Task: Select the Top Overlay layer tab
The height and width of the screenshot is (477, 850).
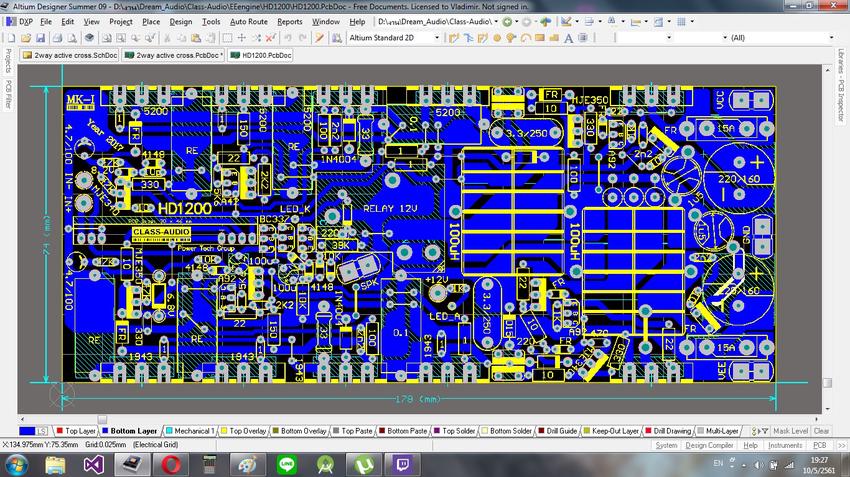Action: coord(243,431)
